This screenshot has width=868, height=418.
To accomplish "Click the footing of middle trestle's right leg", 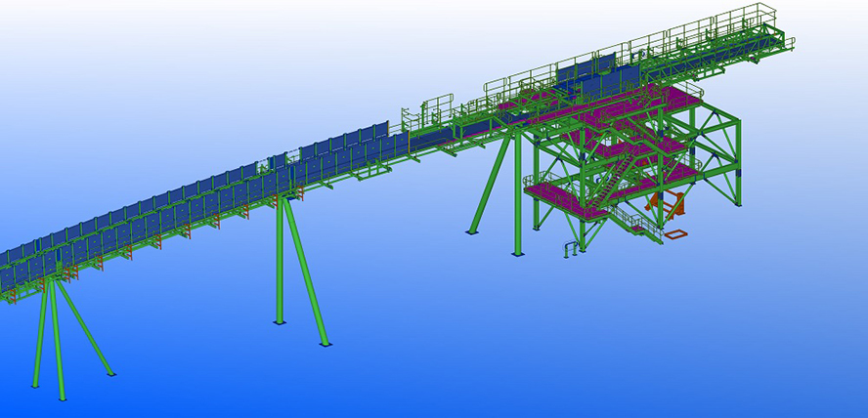I will pos(325,343).
